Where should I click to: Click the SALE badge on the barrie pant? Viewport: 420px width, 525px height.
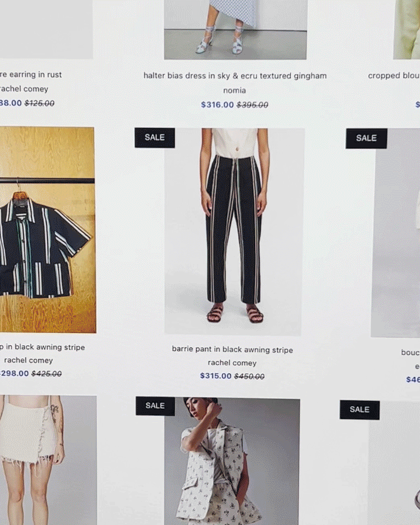(155, 138)
